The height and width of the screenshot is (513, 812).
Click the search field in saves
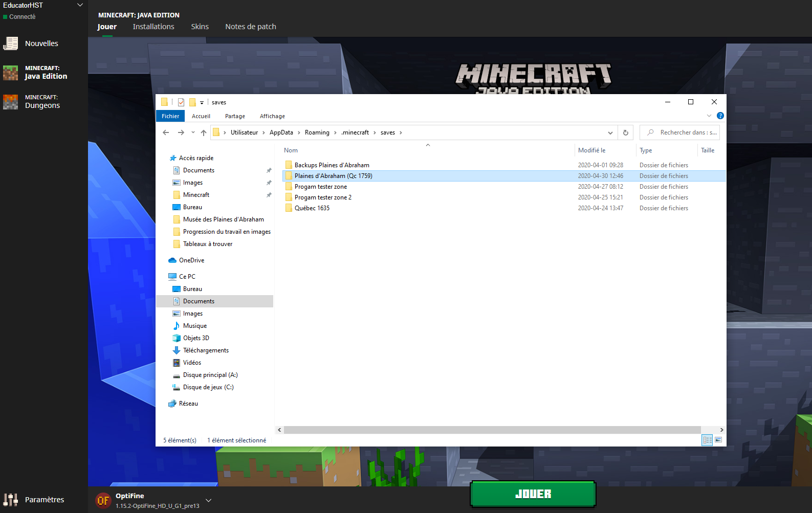tap(680, 132)
